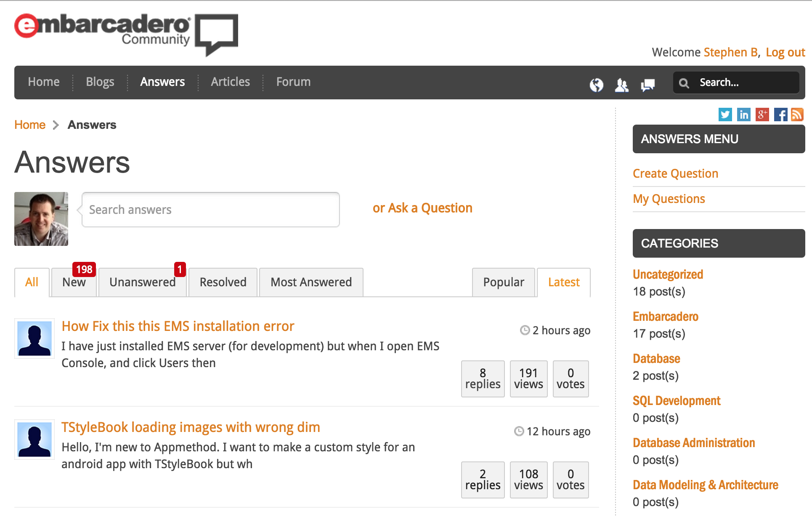Click the or Ask a Question link
Screen dimensions: 812x517
click(422, 208)
